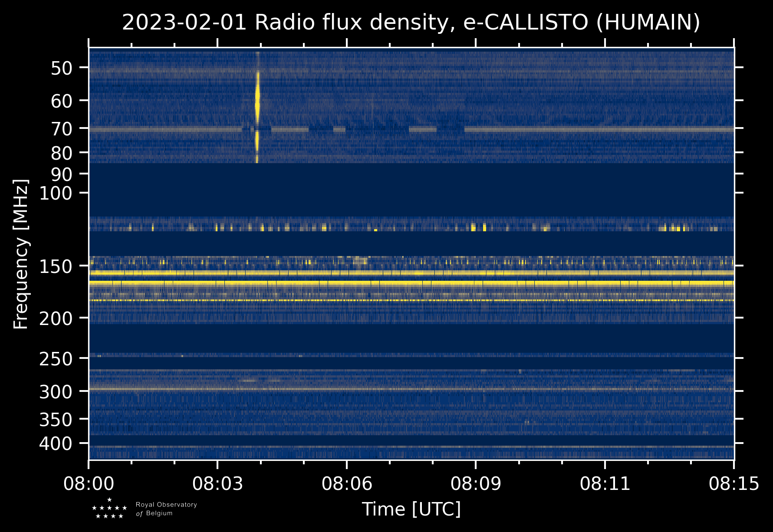Select the 08:03 time tick label

[217, 483]
